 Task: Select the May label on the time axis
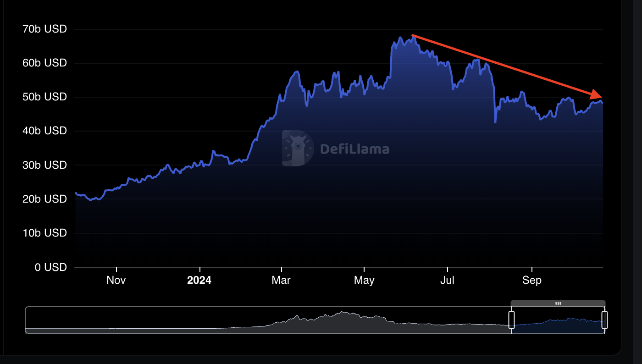coord(364,280)
